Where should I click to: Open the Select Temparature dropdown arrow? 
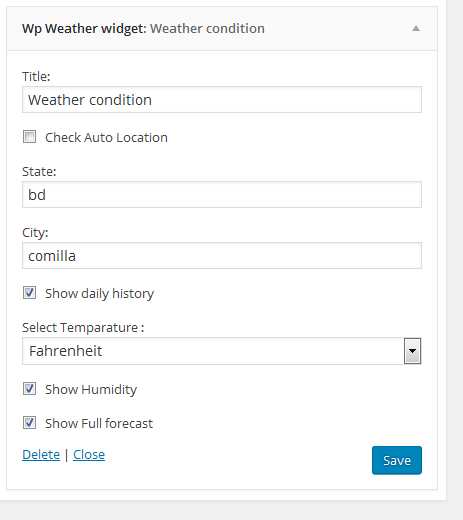(412, 351)
